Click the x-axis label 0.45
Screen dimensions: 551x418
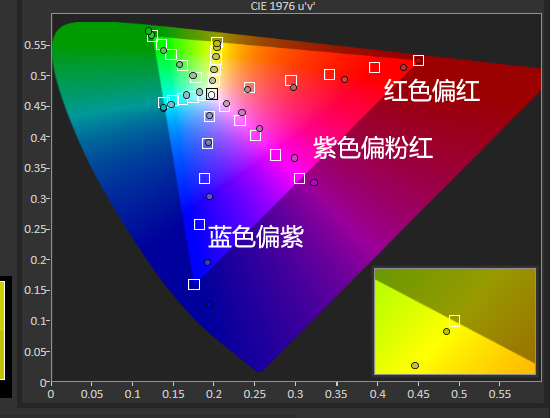[x=418, y=394]
